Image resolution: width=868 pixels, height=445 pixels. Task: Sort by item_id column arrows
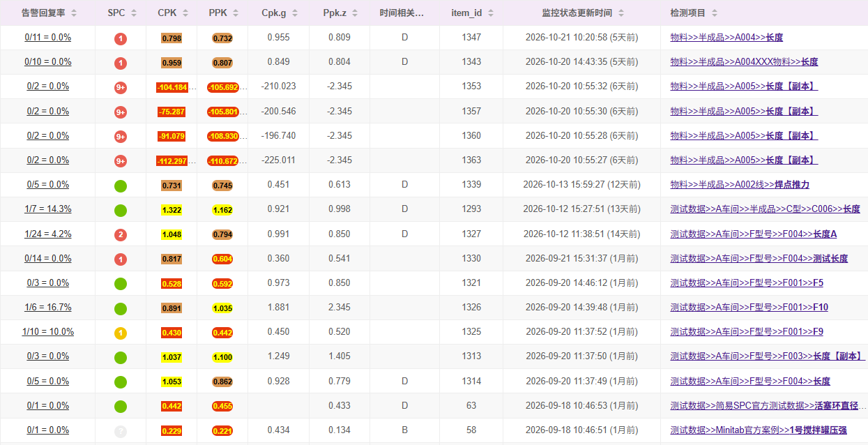pyautogui.click(x=491, y=13)
